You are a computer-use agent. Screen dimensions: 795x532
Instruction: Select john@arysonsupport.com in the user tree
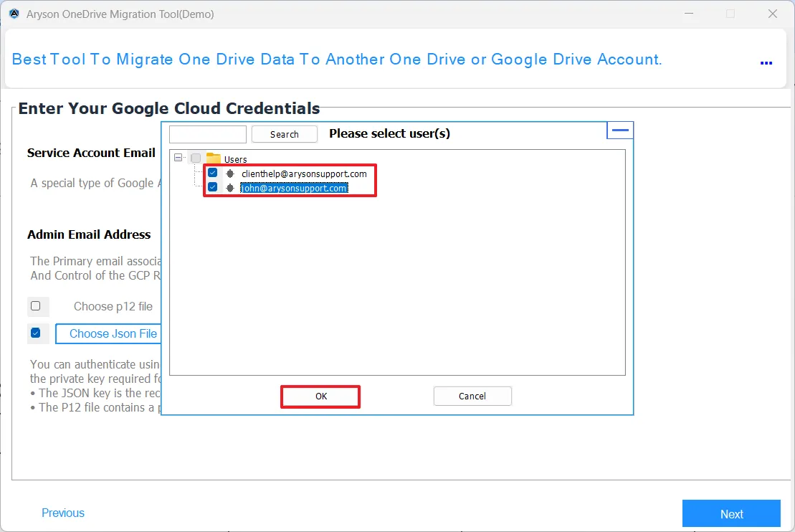[294, 188]
